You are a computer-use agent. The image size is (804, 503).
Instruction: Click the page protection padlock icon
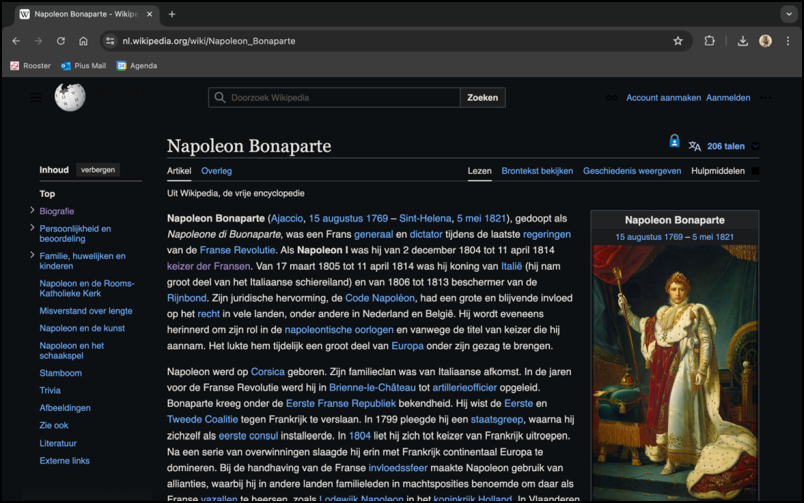click(x=674, y=140)
